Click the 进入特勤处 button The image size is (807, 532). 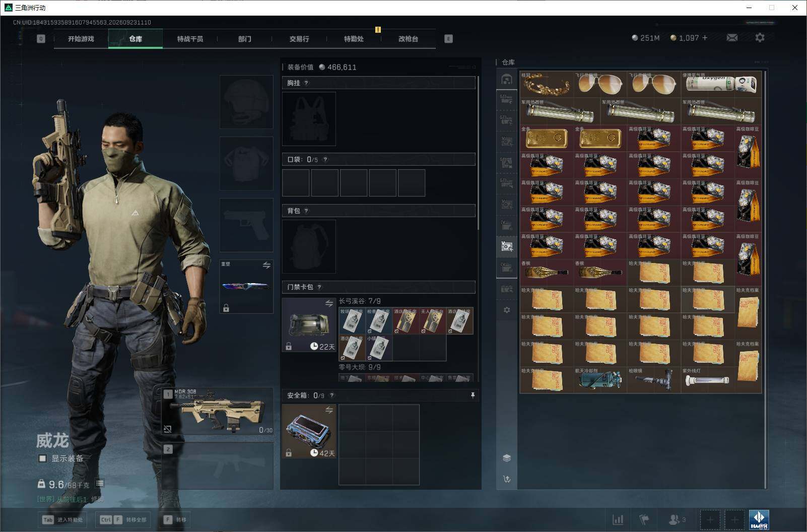[x=62, y=520]
